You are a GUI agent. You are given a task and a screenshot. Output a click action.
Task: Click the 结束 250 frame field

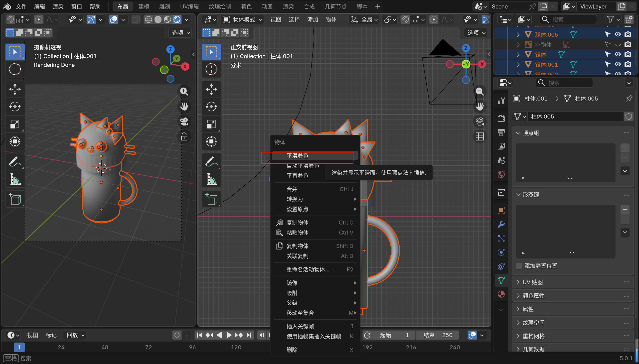tap(438, 335)
